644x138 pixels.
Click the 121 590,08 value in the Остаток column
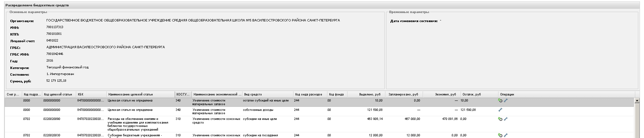tap(469, 110)
